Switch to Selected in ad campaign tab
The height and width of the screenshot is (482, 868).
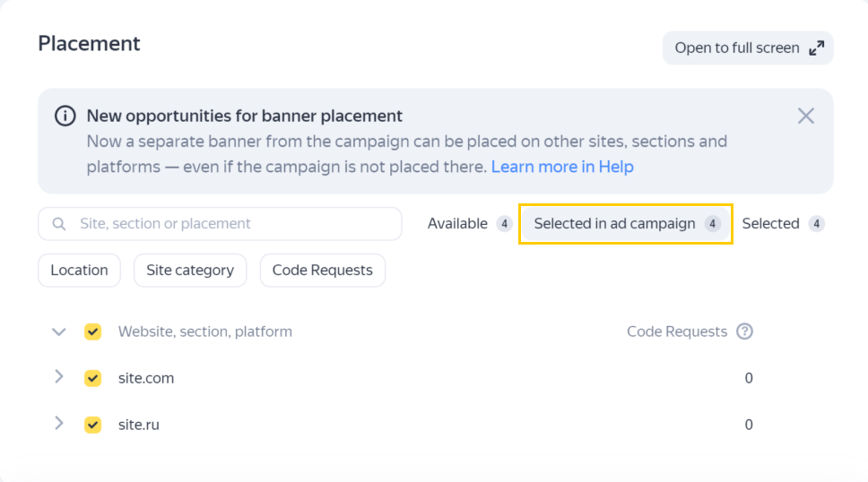pyautogui.click(x=626, y=224)
